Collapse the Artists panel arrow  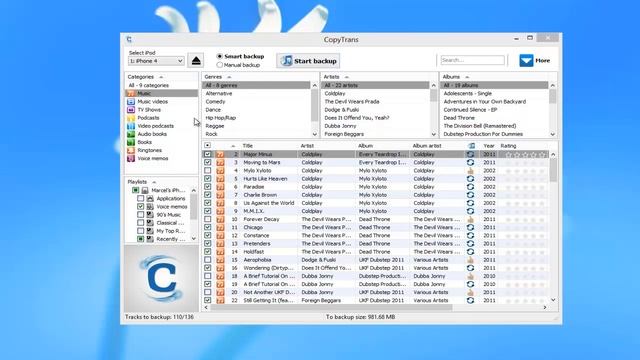pyautogui.click(x=347, y=77)
